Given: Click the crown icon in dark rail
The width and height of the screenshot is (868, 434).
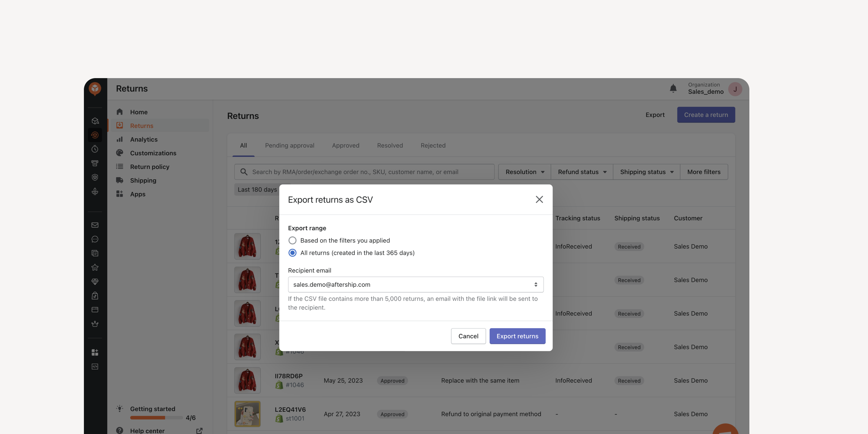Looking at the screenshot, I should tap(95, 323).
